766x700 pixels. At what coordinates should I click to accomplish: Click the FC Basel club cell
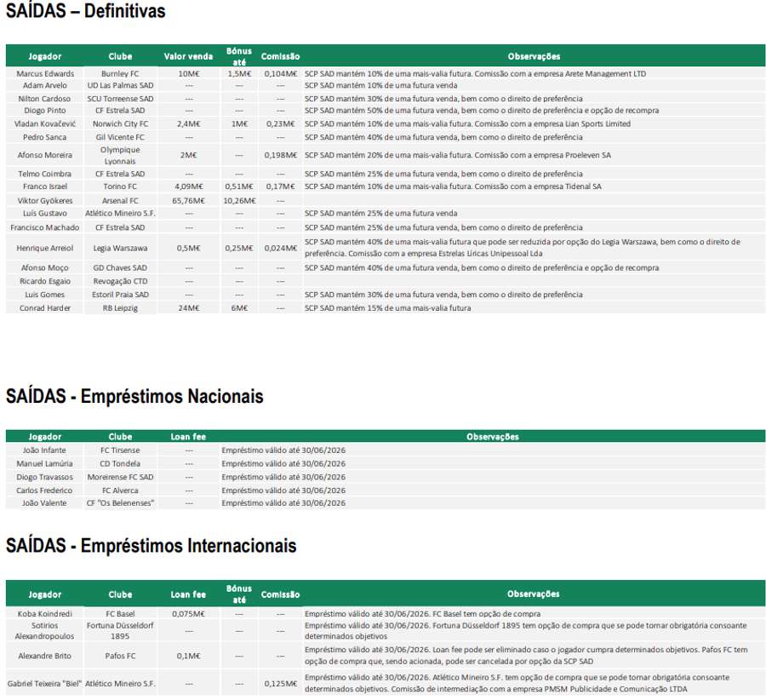120,613
